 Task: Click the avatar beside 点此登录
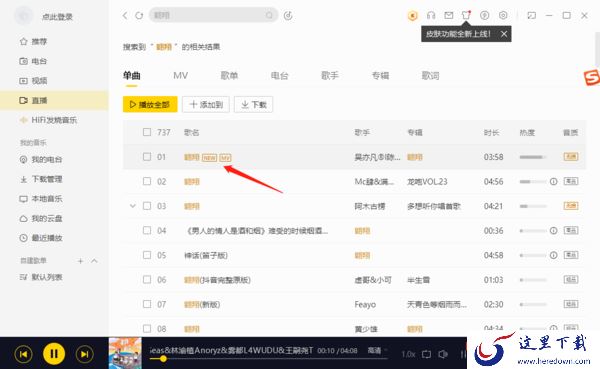(x=24, y=16)
